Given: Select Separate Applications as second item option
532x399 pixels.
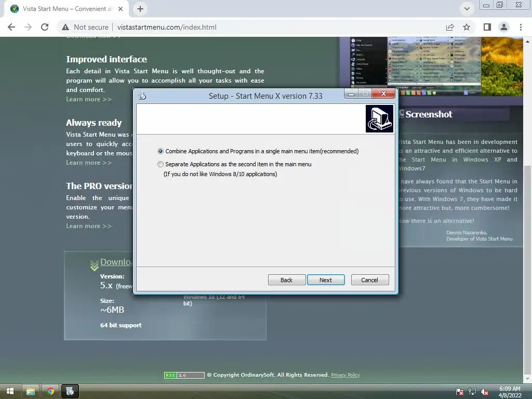Looking at the screenshot, I should click(234, 164).
